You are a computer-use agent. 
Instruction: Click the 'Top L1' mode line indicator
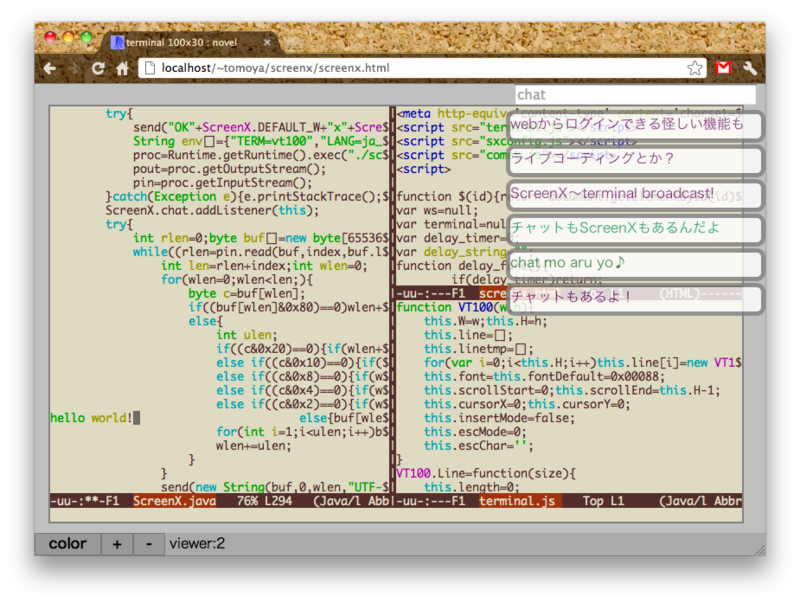(x=603, y=501)
